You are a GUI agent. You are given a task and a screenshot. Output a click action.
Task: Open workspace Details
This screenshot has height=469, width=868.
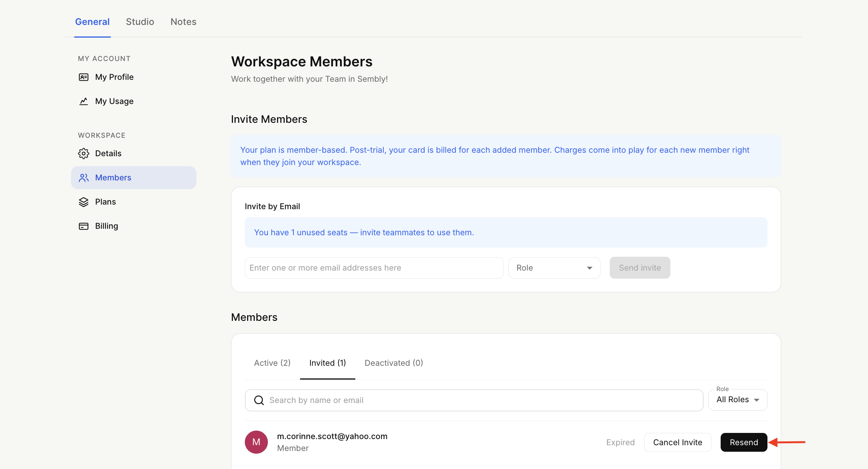tap(134, 154)
